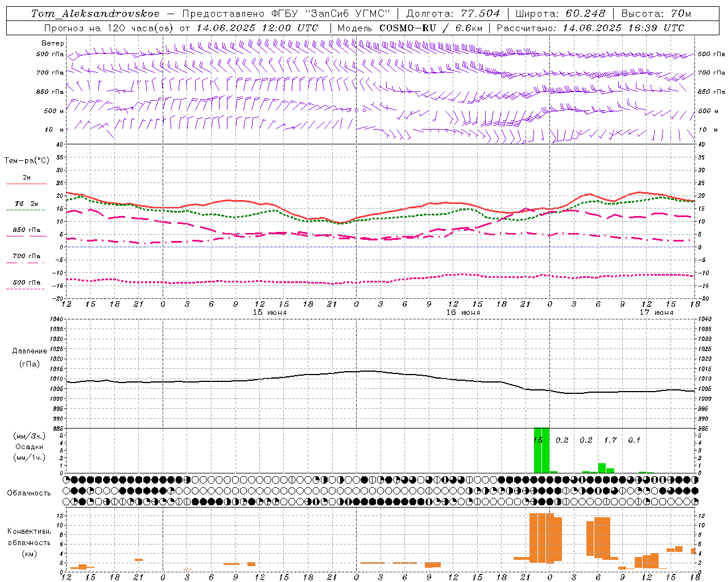
Task: Click the 700 гПа legend entry in temperature panel
Action: (27, 256)
